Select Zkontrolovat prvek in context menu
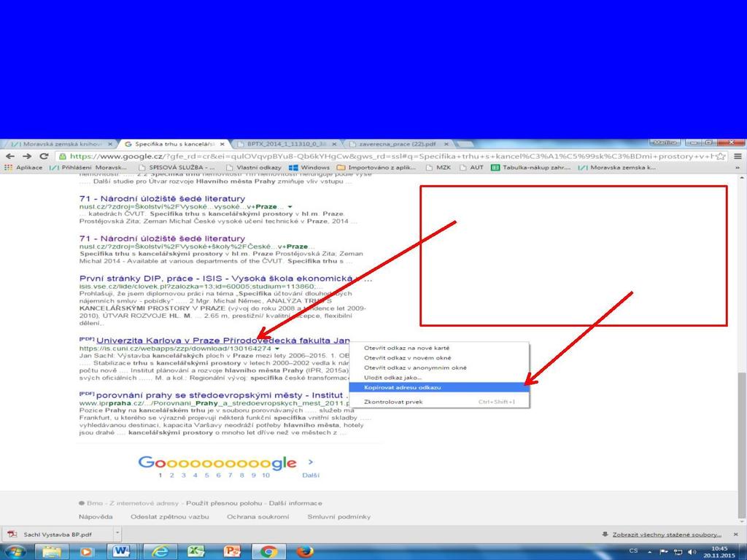Image resolution: width=747 pixels, height=560 pixels. tap(393, 402)
